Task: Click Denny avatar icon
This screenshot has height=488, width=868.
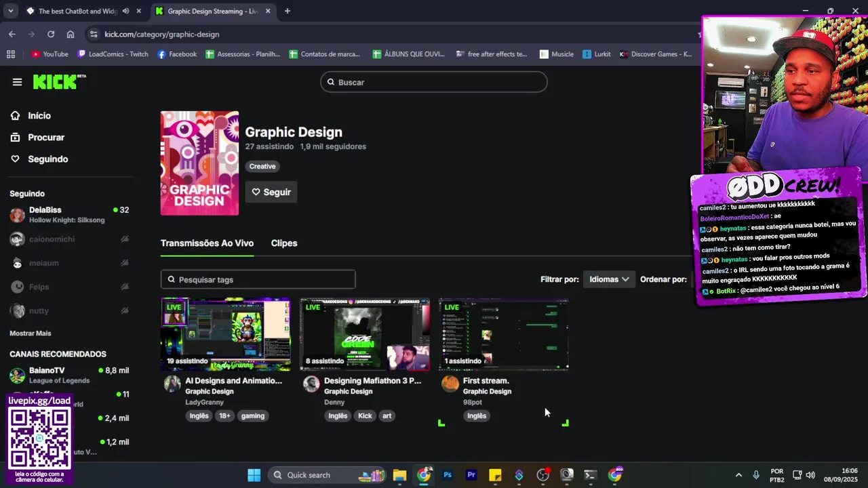Action: click(311, 384)
